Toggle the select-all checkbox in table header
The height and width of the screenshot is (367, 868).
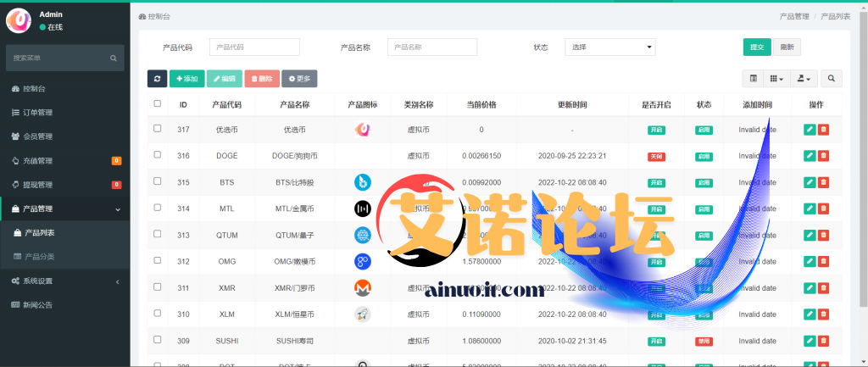(157, 103)
